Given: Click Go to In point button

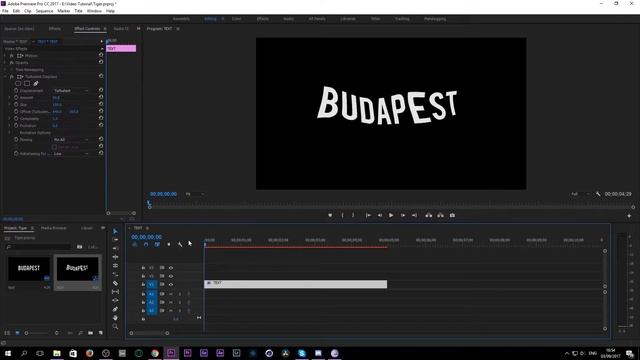Looking at the screenshot, I should coord(368,215).
